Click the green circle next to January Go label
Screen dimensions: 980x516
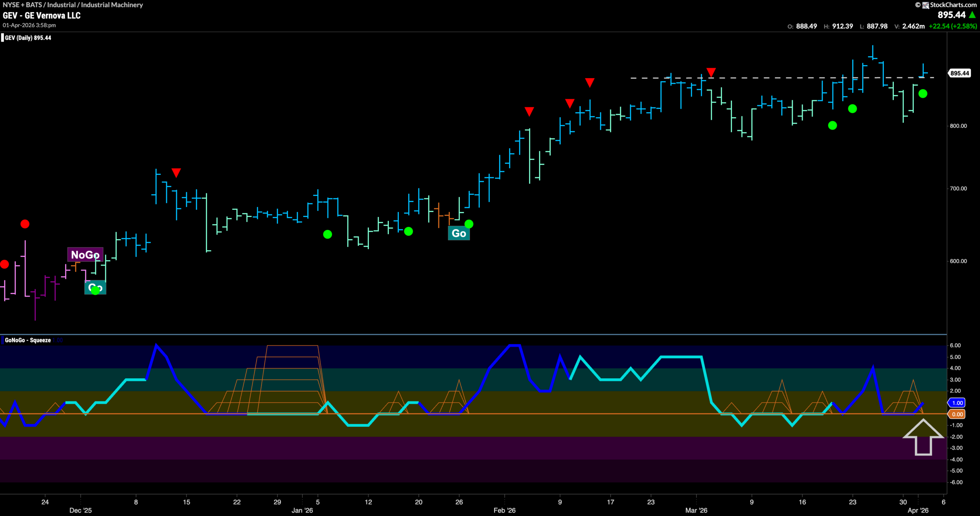(469, 224)
